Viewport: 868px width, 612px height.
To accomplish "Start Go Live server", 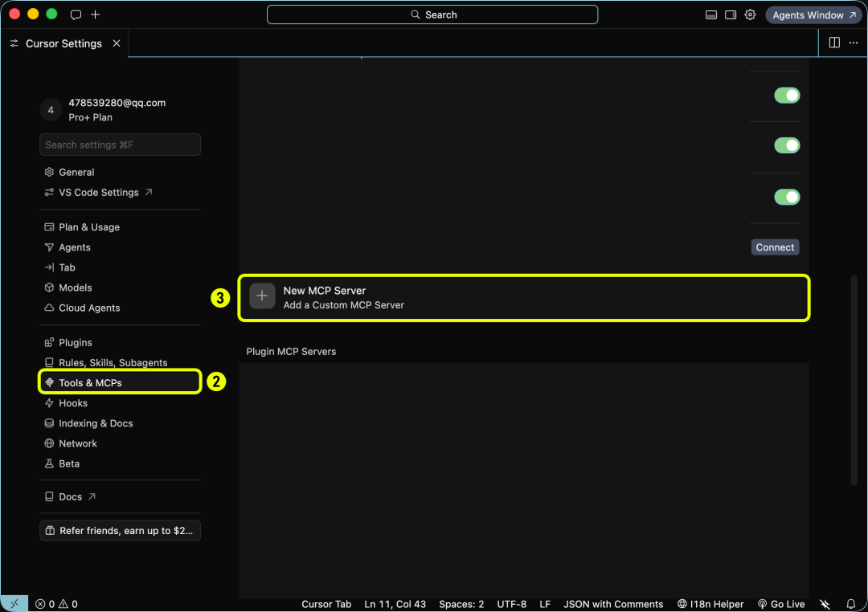I will click(x=781, y=604).
